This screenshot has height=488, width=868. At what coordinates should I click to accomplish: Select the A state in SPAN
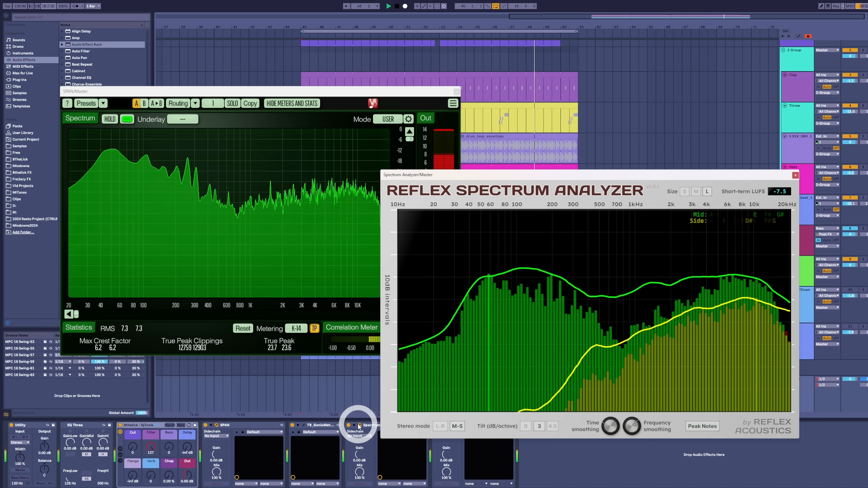(136, 103)
